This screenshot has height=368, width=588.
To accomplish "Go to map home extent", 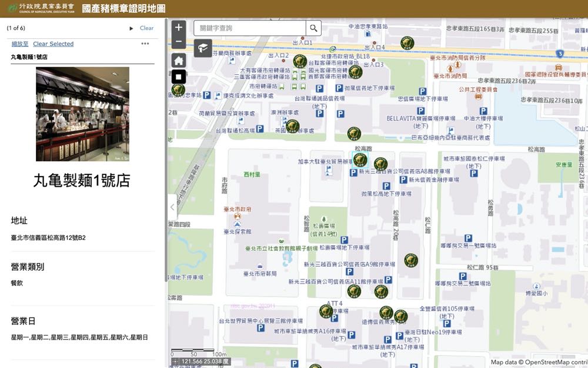I will click(179, 60).
